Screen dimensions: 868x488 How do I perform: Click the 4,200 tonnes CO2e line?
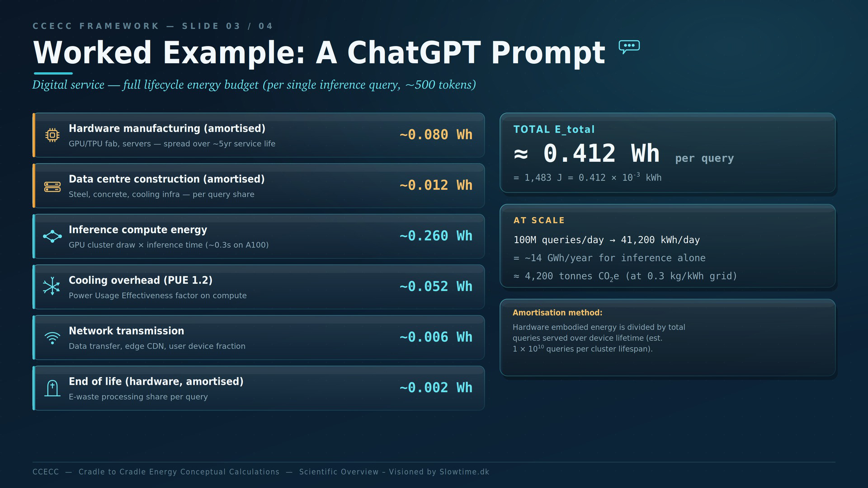[x=625, y=276]
